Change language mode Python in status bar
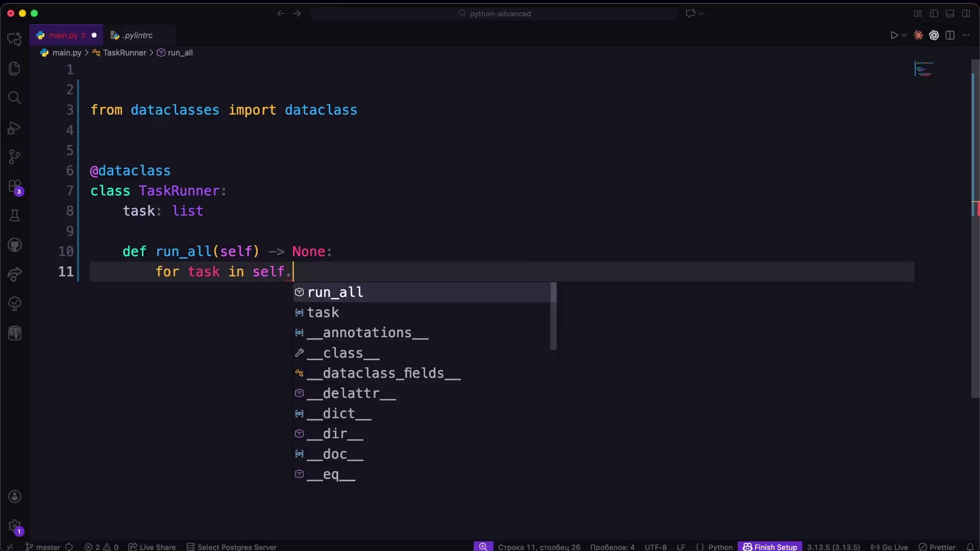The height and width of the screenshot is (551, 980). pyautogui.click(x=720, y=546)
